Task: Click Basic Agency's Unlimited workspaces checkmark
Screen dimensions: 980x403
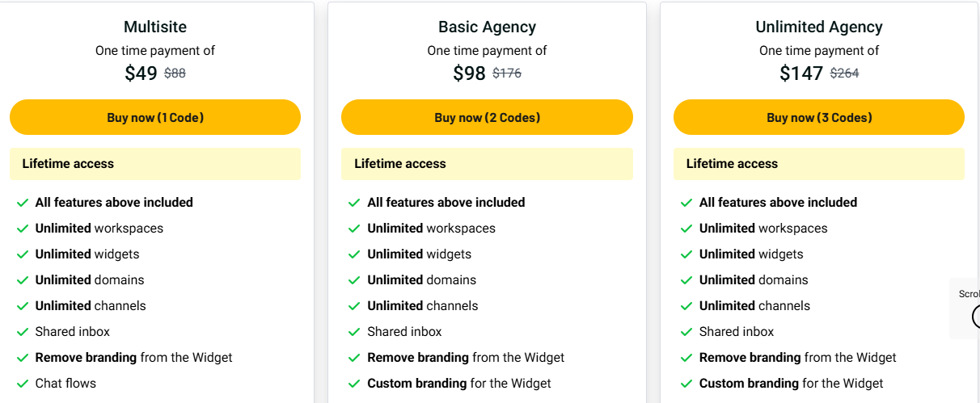Action: [x=354, y=229]
